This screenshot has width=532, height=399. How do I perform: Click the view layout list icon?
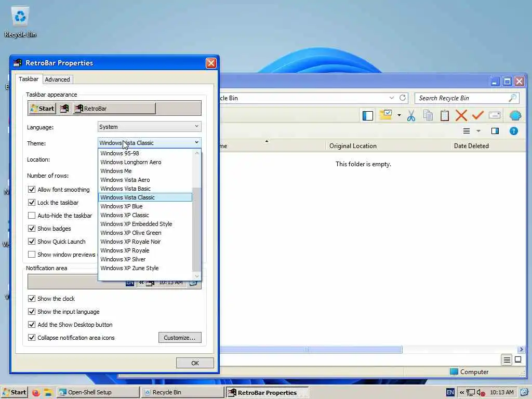pos(467,131)
